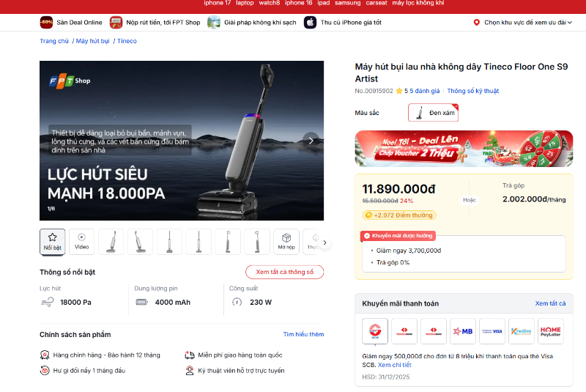Click Xem tất cả thông số button
586x392 pixels.
point(284,272)
